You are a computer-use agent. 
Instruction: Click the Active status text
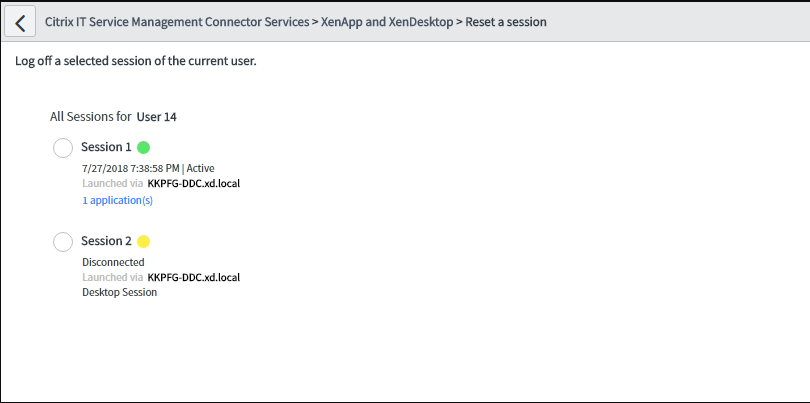(201, 168)
